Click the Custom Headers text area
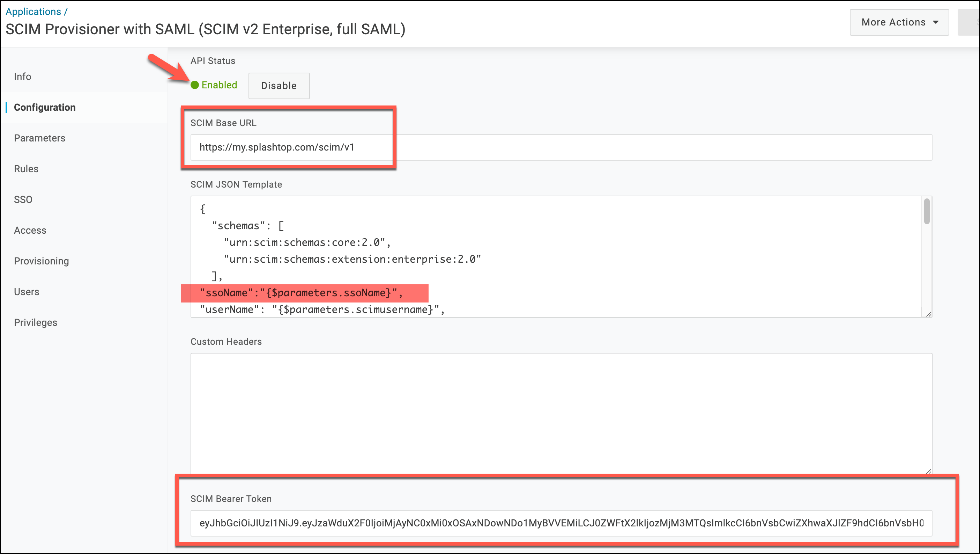980x554 pixels. click(561, 414)
